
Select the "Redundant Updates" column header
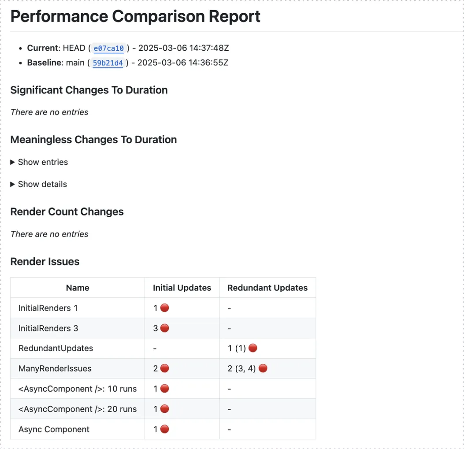[267, 287]
